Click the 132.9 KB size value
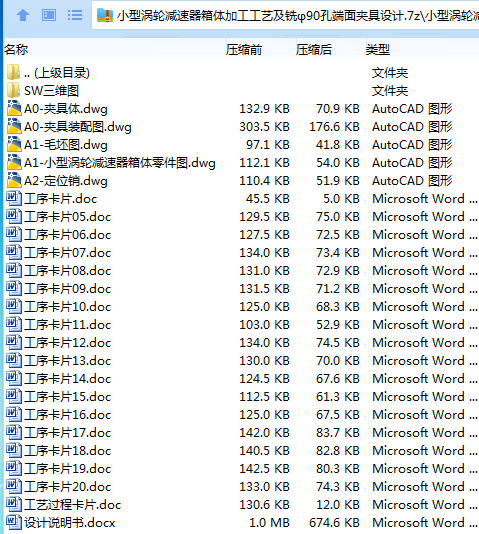This screenshot has width=479, height=534. [264, 109]
